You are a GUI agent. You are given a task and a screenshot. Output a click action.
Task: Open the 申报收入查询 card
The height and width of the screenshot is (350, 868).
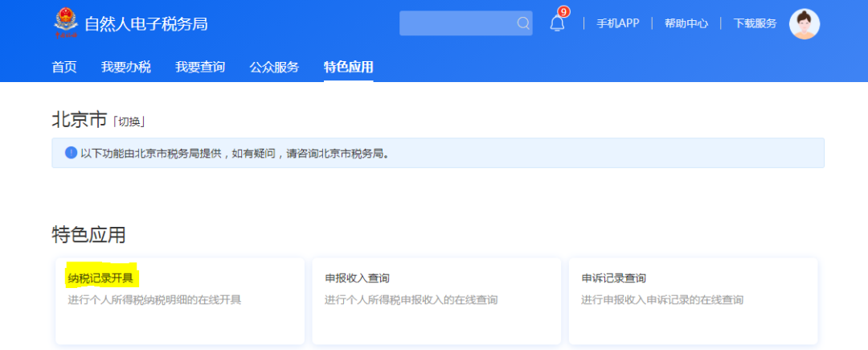coord(436,301)
